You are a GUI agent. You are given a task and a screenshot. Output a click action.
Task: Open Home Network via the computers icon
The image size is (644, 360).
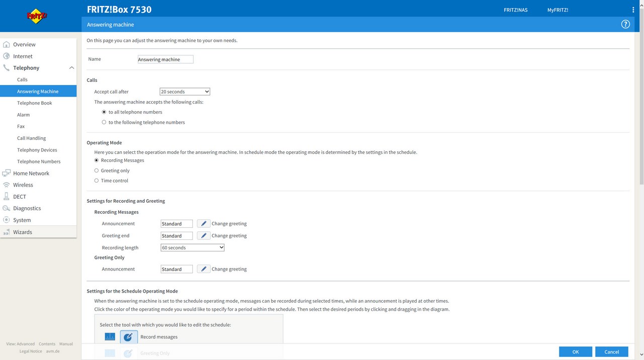pyautogui.click(x=7, y=173)
